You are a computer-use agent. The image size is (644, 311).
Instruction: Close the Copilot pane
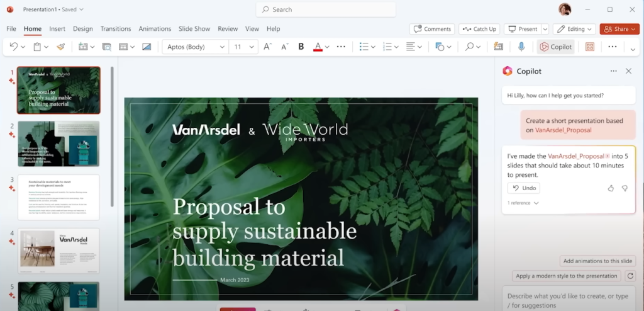coord(628,71)
